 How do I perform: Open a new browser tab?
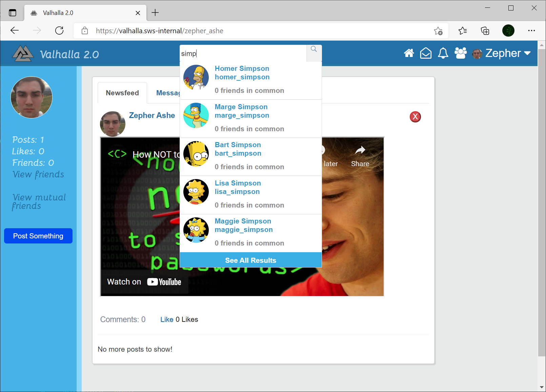(x=155, y=13)
